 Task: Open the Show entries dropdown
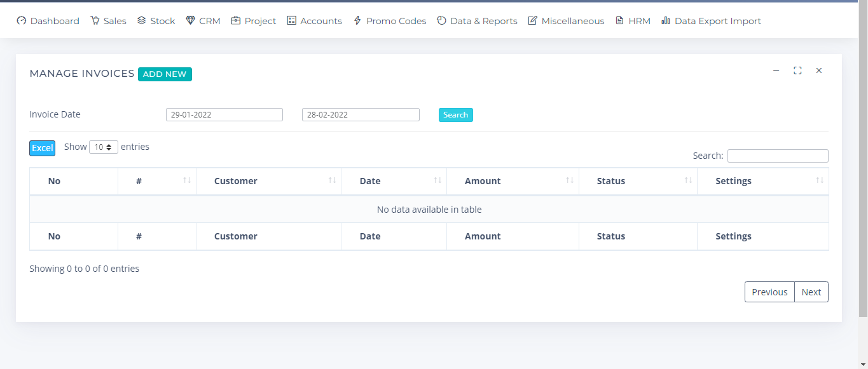click(x=103, y=147)
